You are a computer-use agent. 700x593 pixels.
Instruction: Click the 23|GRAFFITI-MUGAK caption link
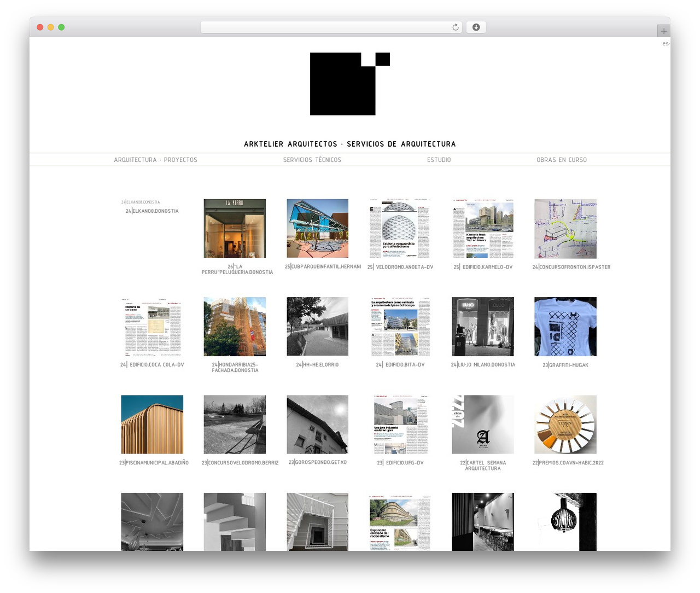(x=565, y=365)
